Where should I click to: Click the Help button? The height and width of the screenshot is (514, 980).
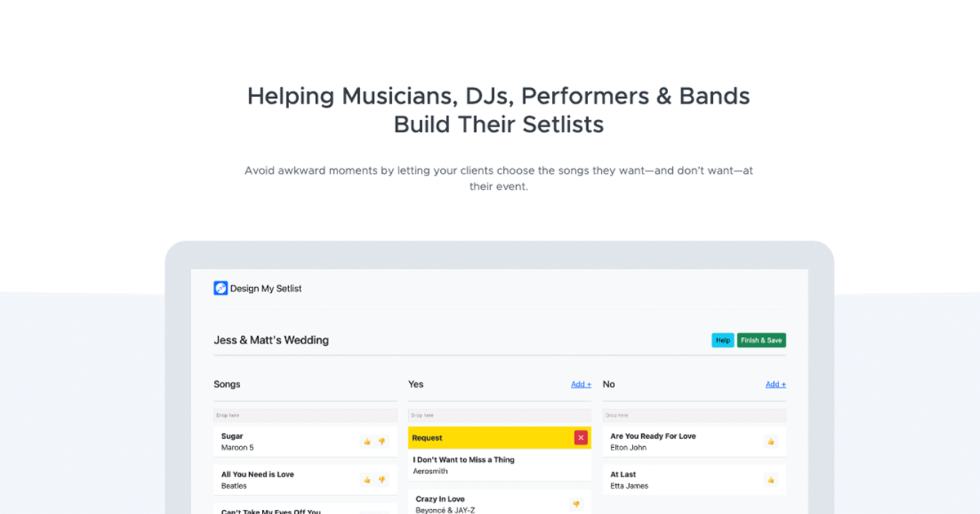(722, 340)
